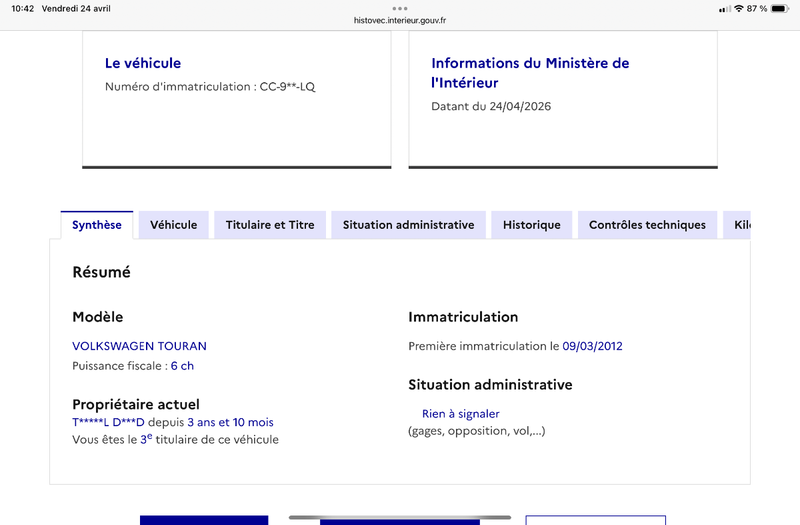Click the (gages, opposition, vol,...) note
Screen dimensions: 800x525
[477, 431]
